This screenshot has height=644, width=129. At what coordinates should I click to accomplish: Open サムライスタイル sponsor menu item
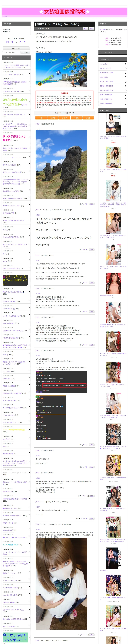[x=113, y=68]
